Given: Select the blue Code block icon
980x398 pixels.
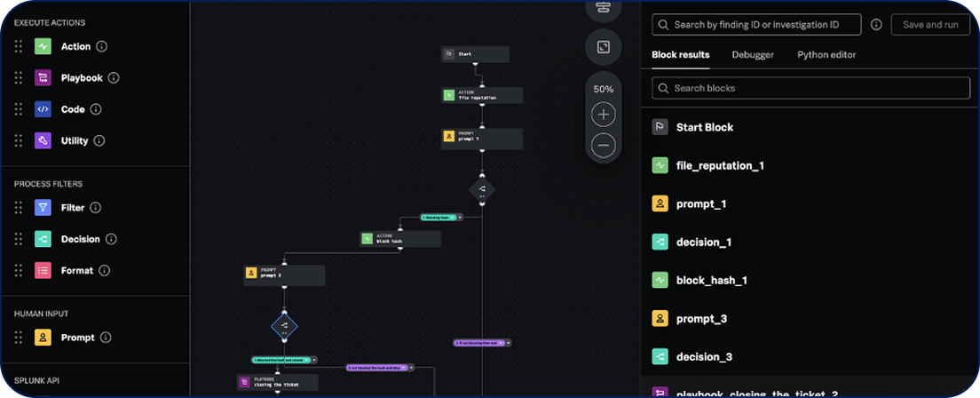Looking at the screenshot, I should 43,109.
